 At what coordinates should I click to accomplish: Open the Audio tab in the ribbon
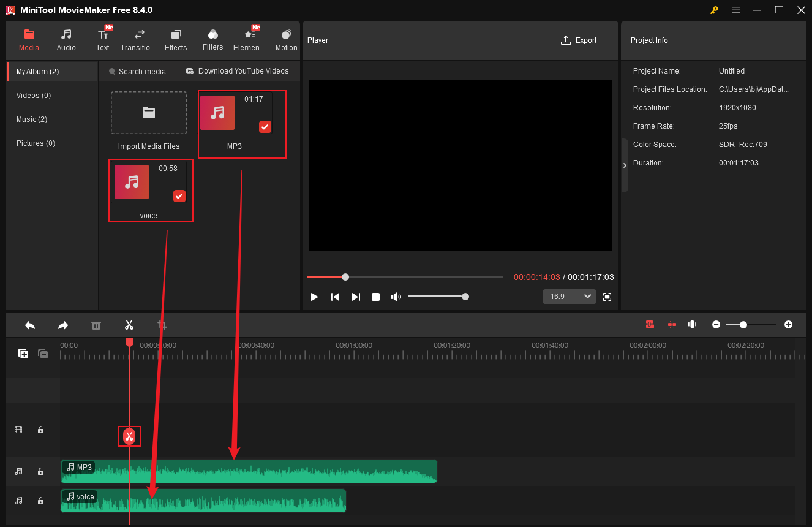[66, 39]
